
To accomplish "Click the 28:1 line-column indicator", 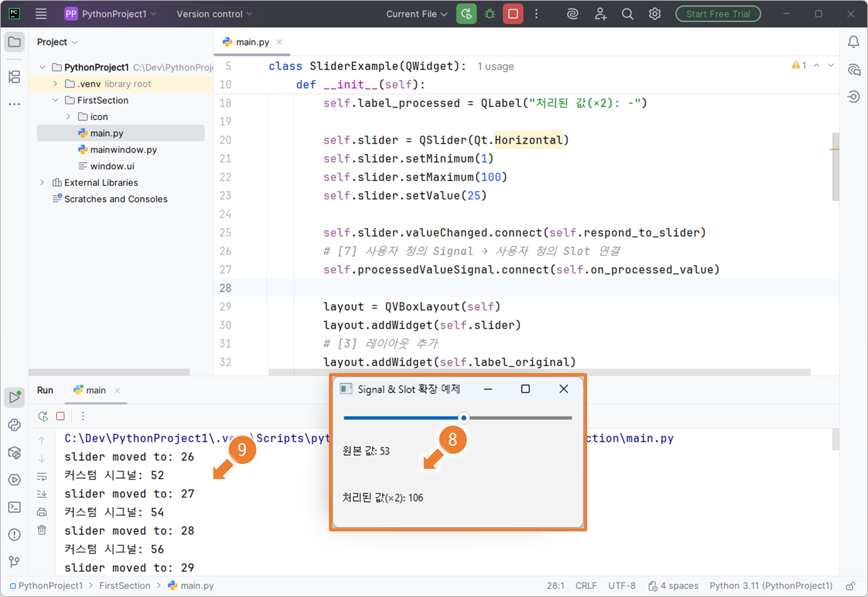I will point(556,586).
